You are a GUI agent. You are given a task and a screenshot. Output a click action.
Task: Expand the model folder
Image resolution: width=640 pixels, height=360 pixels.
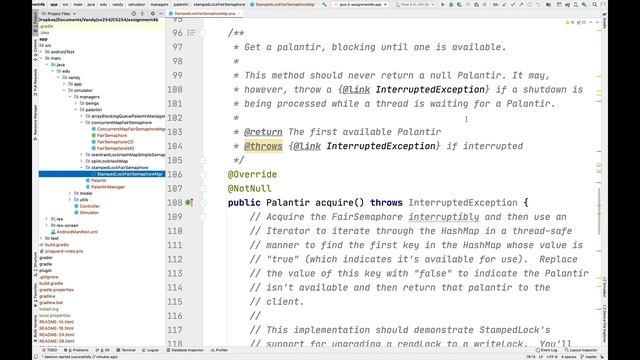click(70, 193)
